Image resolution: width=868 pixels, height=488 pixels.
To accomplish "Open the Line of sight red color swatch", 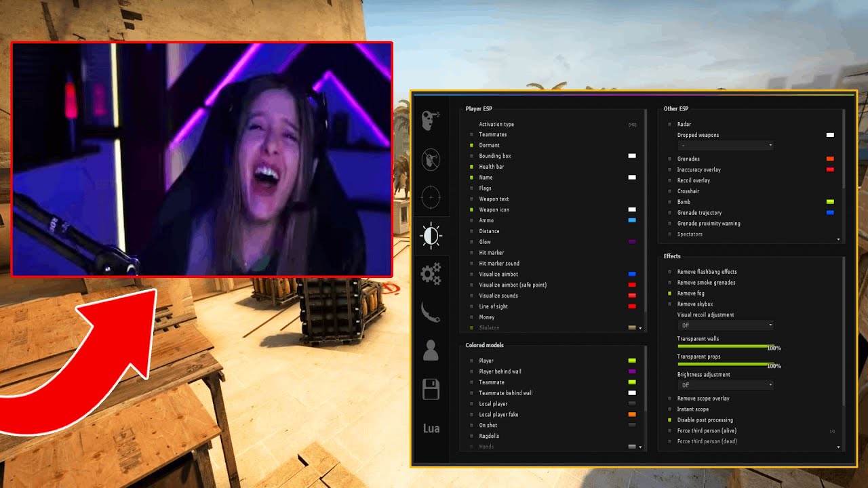I will (632, 306).
